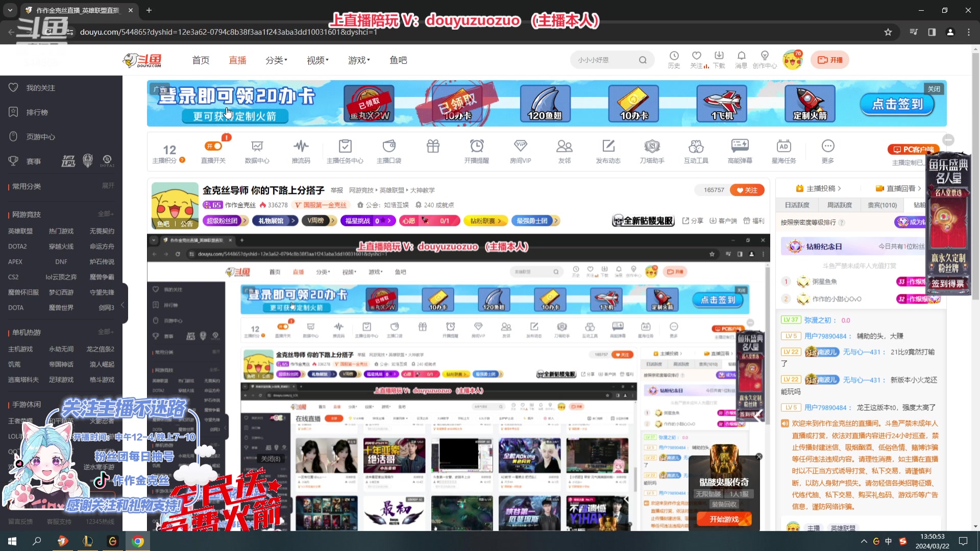This screenshot has width=980, height=551.
Task: Toggle the 直播开关 live switch
Action: pos(214,146)
